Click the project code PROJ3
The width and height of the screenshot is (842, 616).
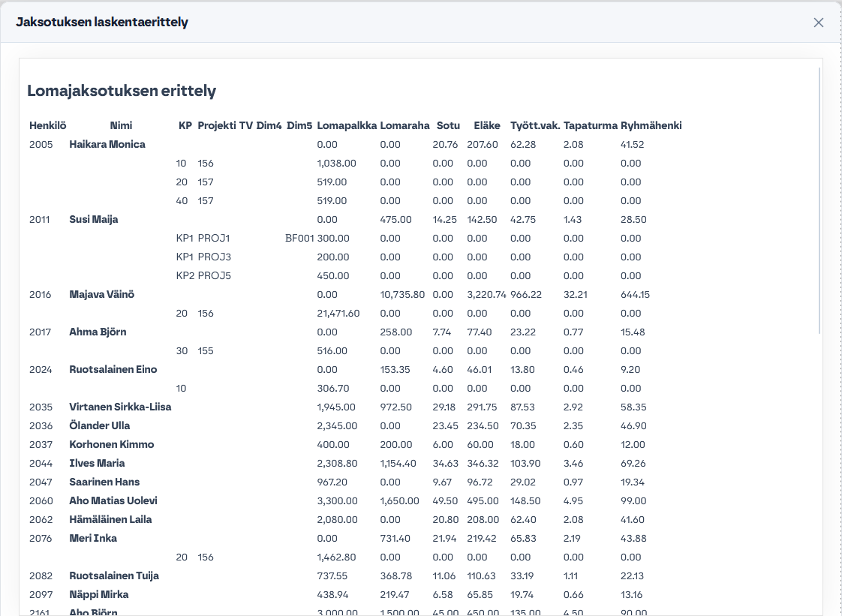(215, 257)
